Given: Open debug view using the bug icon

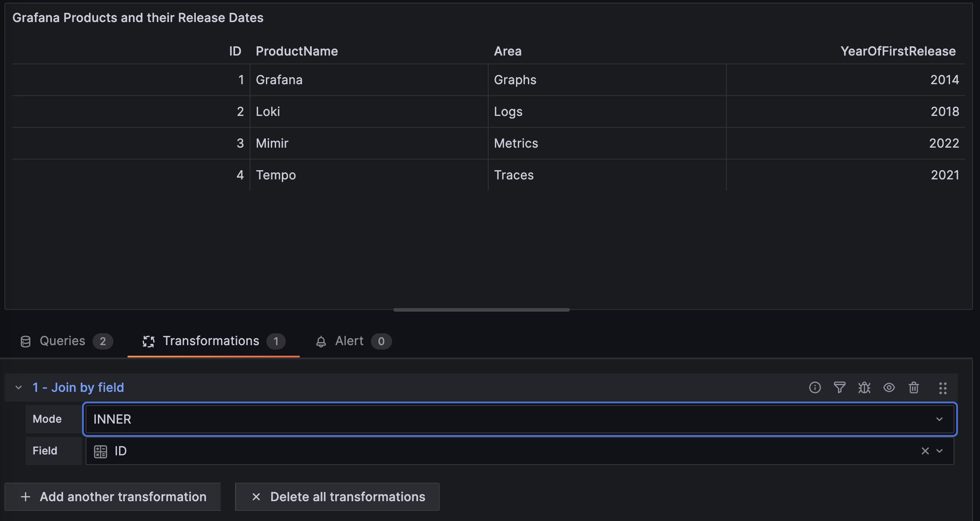Looking at the screenshot, I should pos(864,387).
